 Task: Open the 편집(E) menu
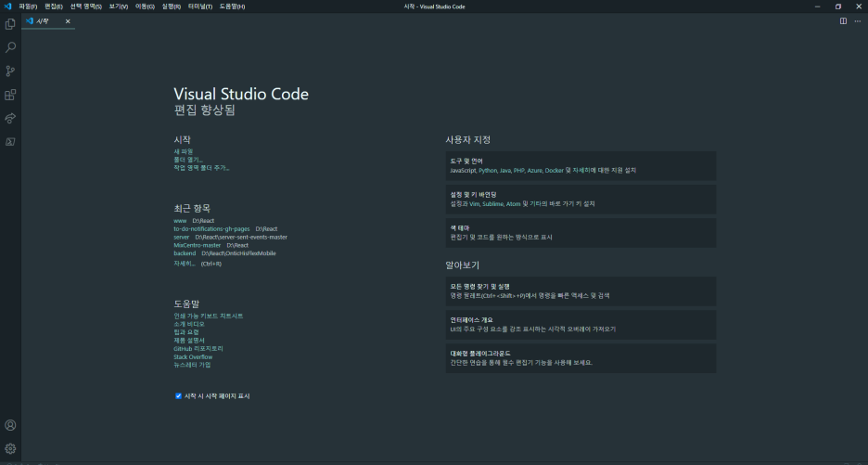pos(53,6)
